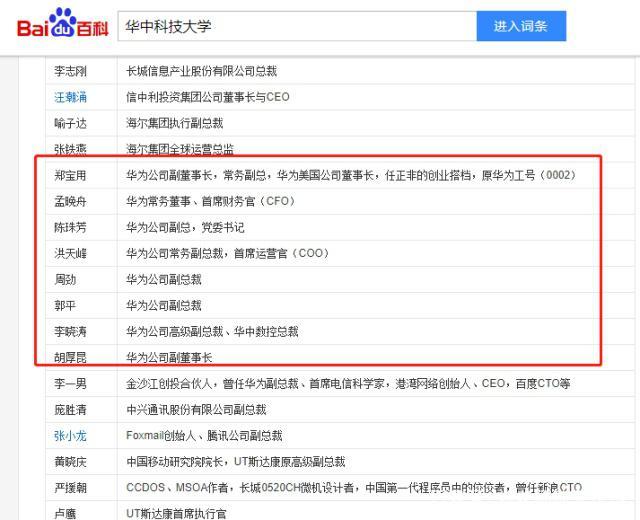Click 信中利投资集团公司董事长与CEO description
The width and height of the screenshot is (640, 520).
point(208,97)
